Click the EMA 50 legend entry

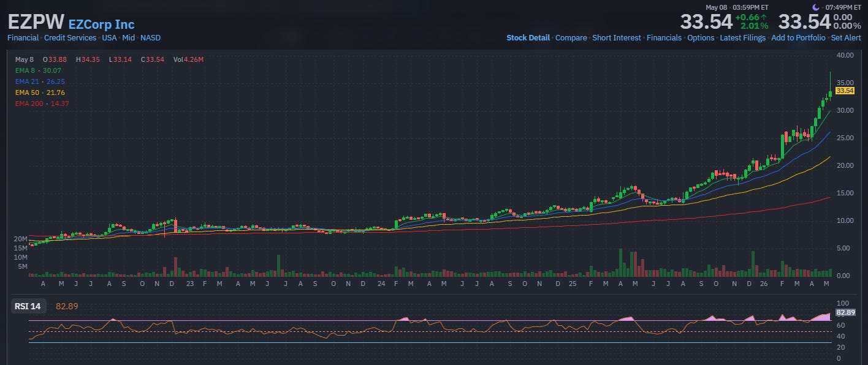tap(40, 92)
